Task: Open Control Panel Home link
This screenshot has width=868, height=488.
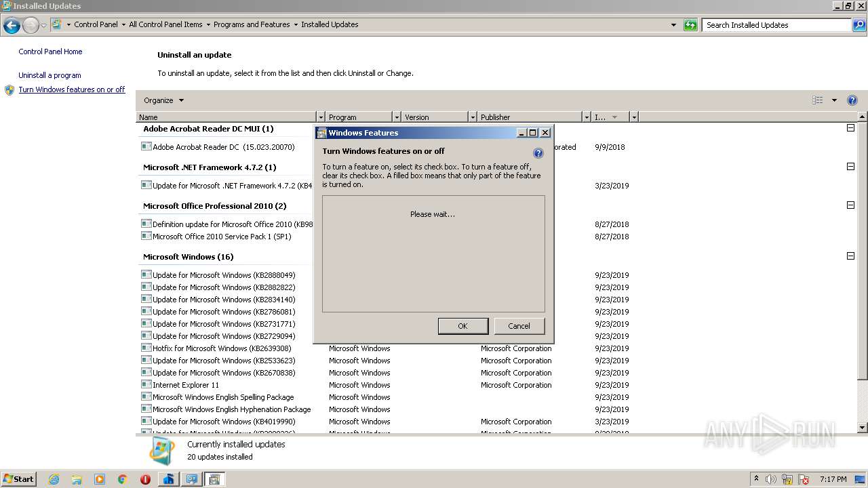Action: [x=50, y=52]
